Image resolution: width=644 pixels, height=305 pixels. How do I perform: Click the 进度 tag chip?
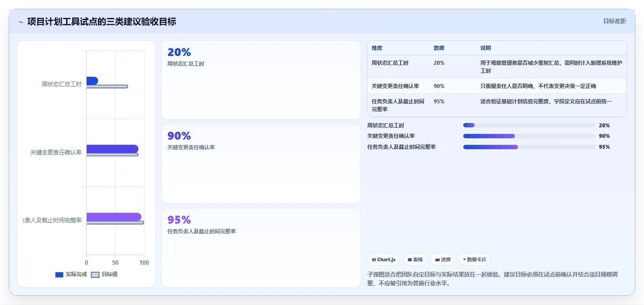(443, 259)
